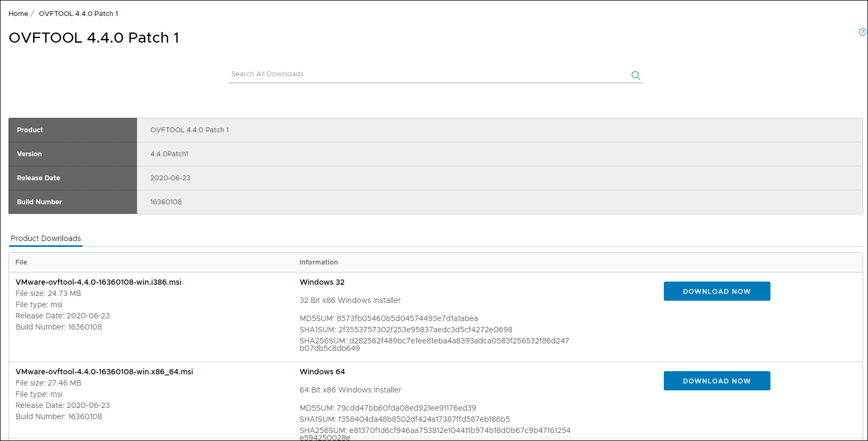Click File size: 24.73 MB text

[x=48, y=293]
